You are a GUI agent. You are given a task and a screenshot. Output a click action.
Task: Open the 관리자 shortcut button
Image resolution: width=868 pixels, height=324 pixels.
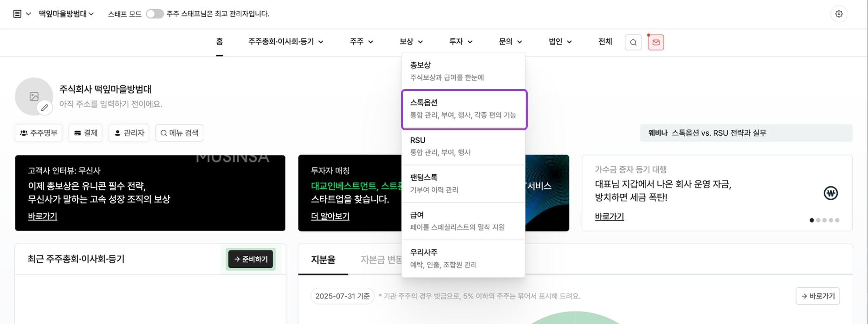pyautogui.click(x=129, y=133)
